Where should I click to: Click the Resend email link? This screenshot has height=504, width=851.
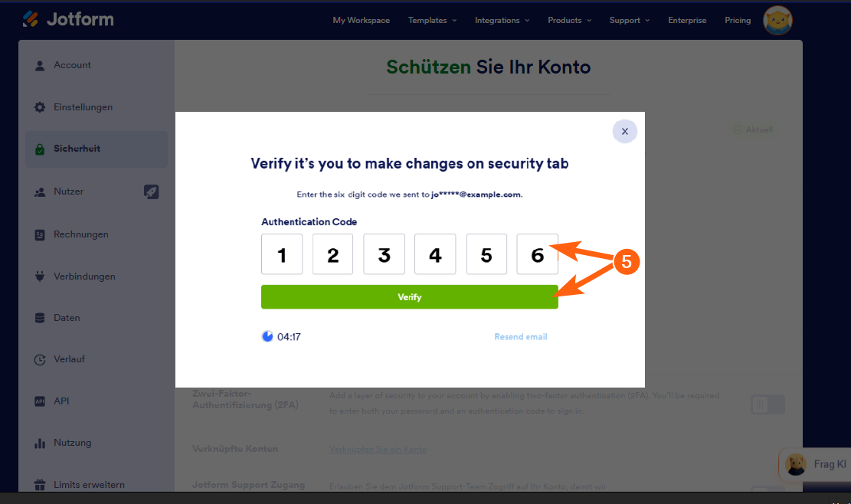(521, 337)
